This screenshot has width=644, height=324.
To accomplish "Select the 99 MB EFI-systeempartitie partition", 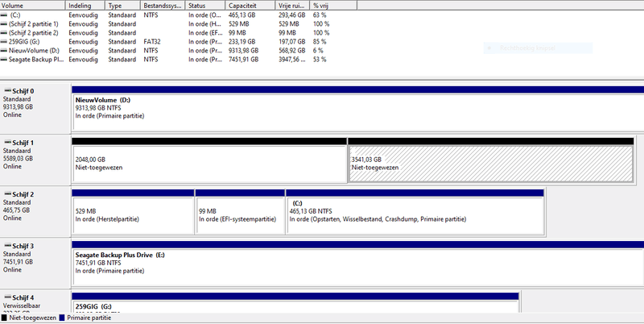I will (240, 212).
